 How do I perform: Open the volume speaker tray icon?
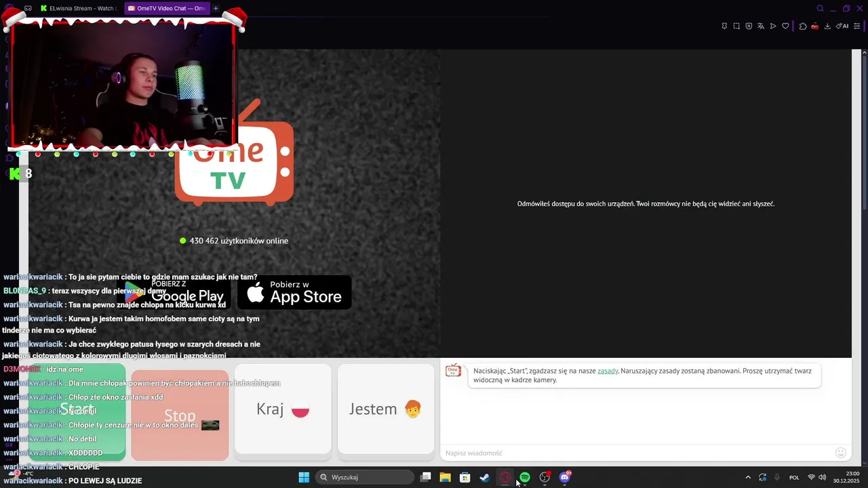click(x=822, y=477)
